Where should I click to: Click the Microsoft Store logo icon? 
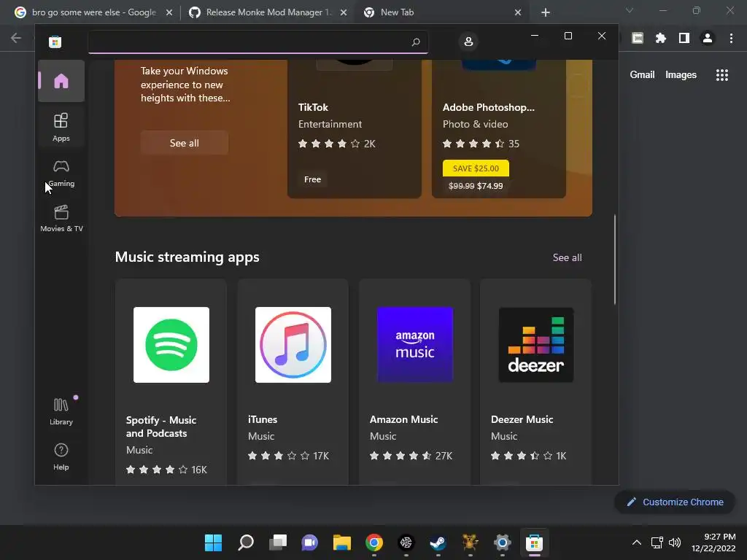55,42
